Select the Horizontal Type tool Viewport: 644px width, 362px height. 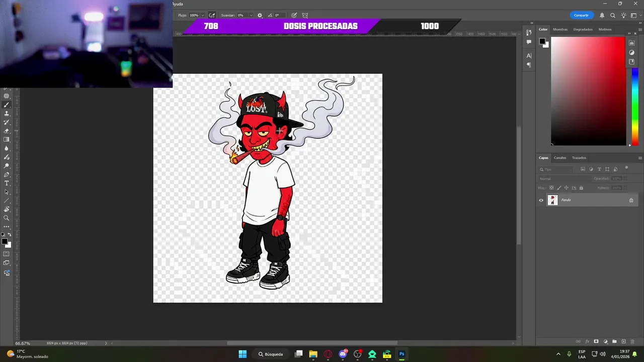pos(7,183)
